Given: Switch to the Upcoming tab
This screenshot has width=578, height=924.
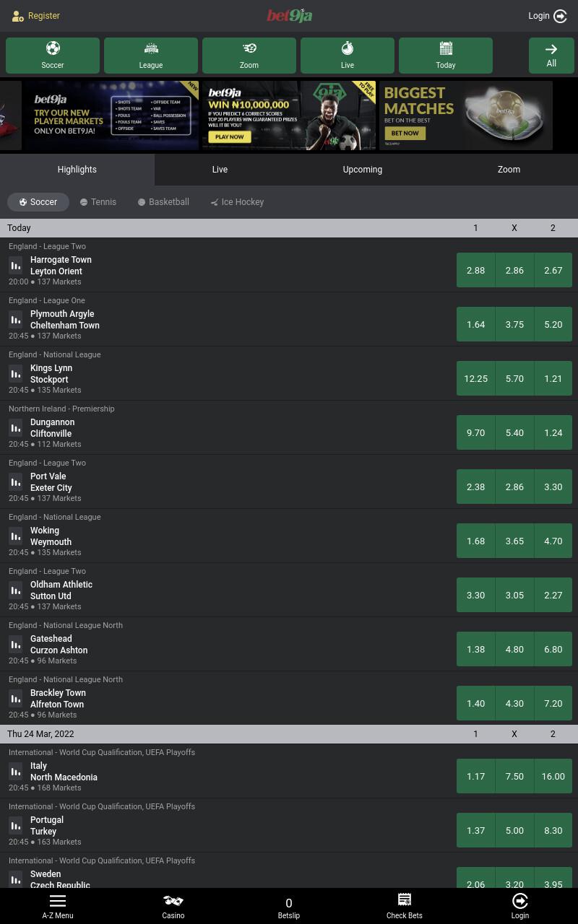Looking at the screenshot, I should click(363, 170).
